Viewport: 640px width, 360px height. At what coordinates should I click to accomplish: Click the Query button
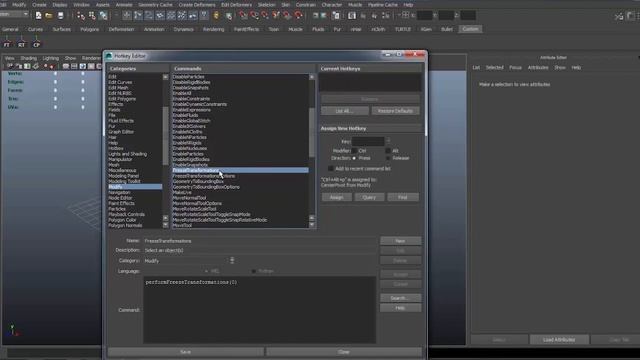point(369,197)
